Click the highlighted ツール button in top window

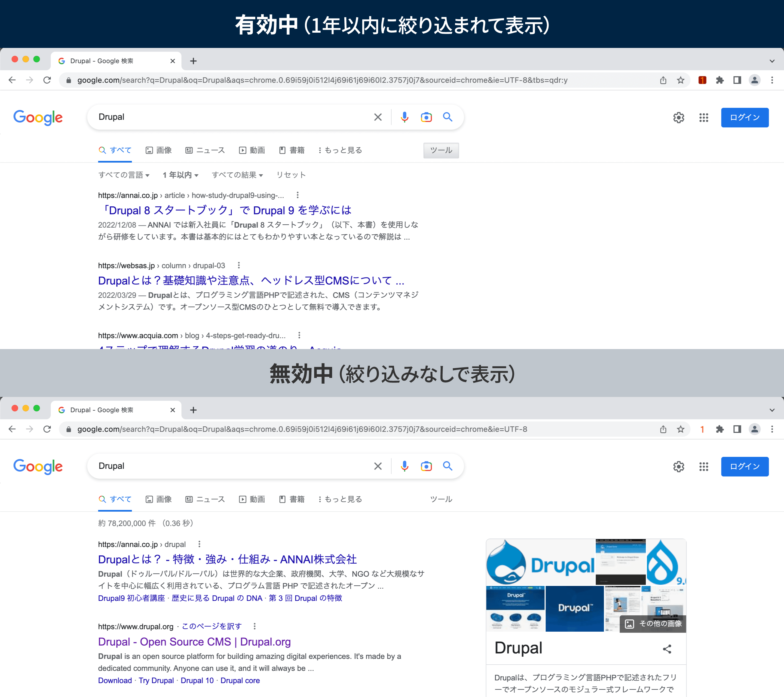pos(441,150)
